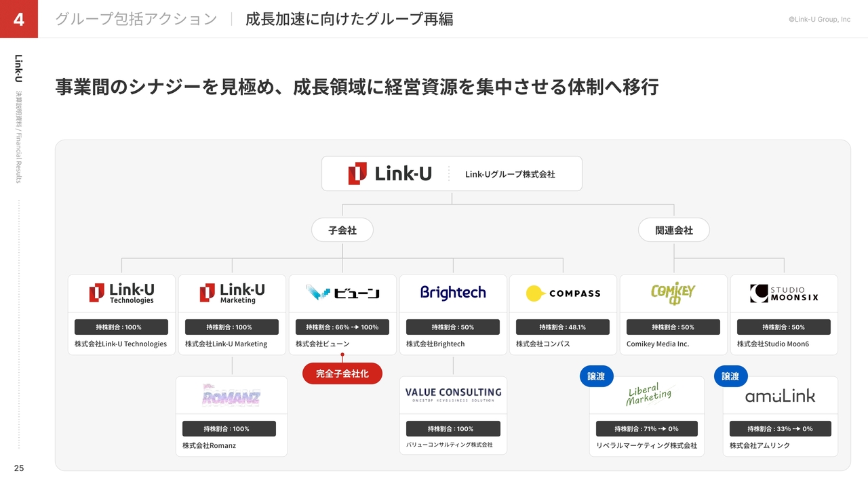Click the text 株式会社Studio Moon6
868x488 pixels.
pyautogui.click(x=773, y=344)
